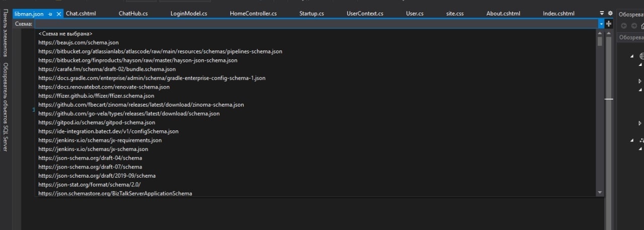The image size is (644, 230).
Task: Switch to the Startup.cs tab
Action: [311, 14]
